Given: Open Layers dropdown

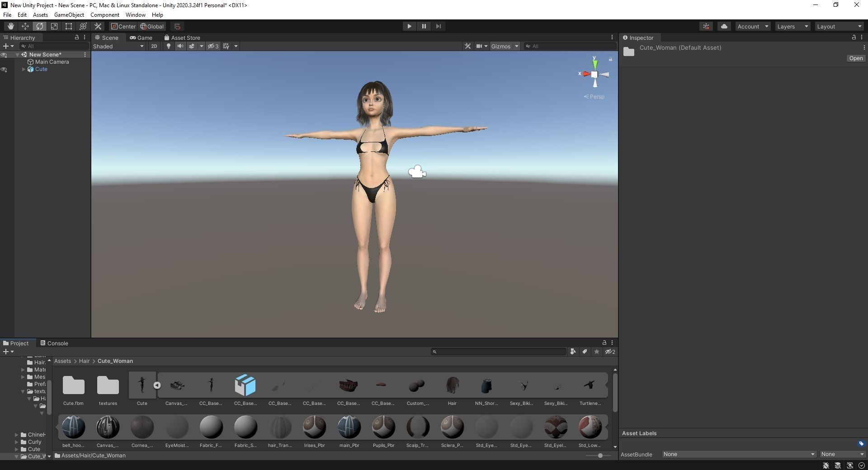Looking at the screenshot, I should (x=793, y=26).
